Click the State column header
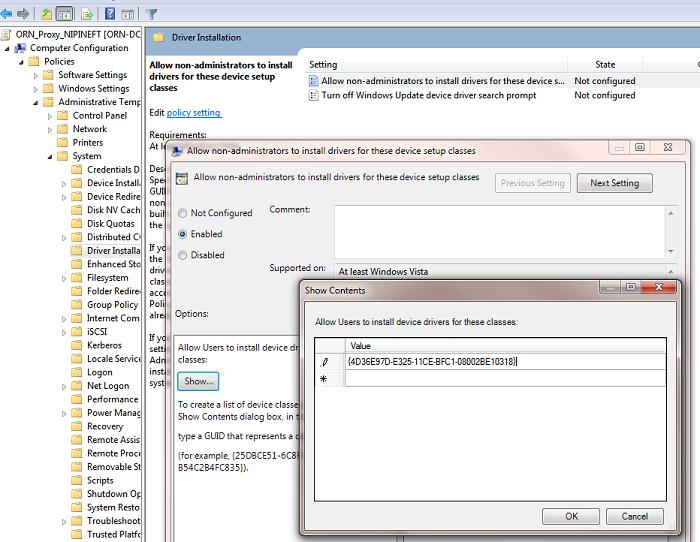This screenshot has height=542, width=700. coord(605,65)
